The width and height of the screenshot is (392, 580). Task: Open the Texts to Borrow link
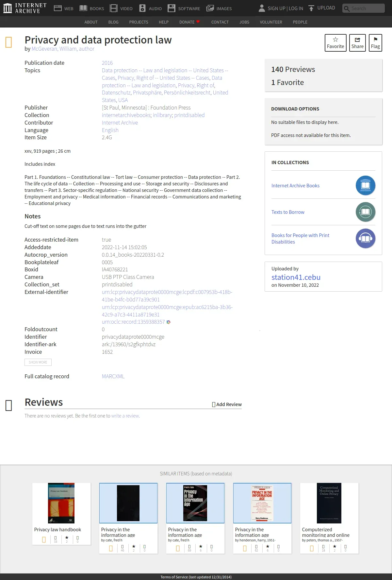pyautogui.click(x=288, y=212)
